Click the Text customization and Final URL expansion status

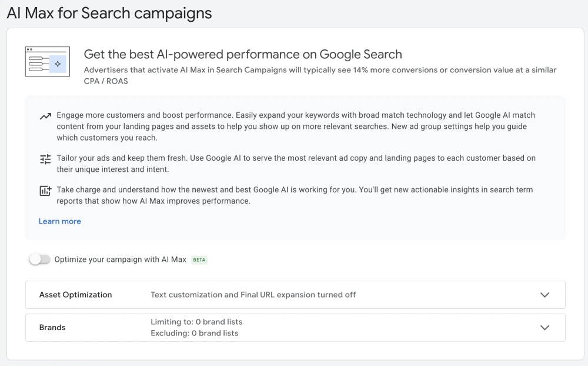[253, 295]
